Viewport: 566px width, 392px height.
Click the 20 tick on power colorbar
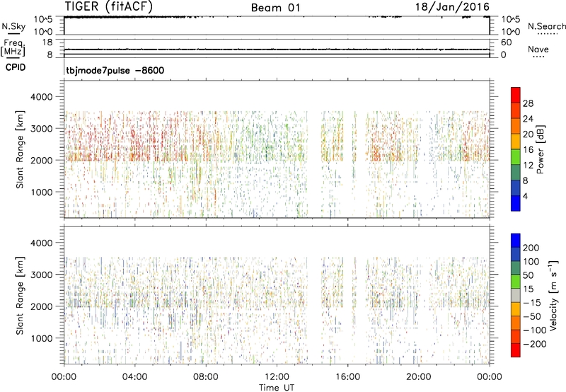[528, 134]
